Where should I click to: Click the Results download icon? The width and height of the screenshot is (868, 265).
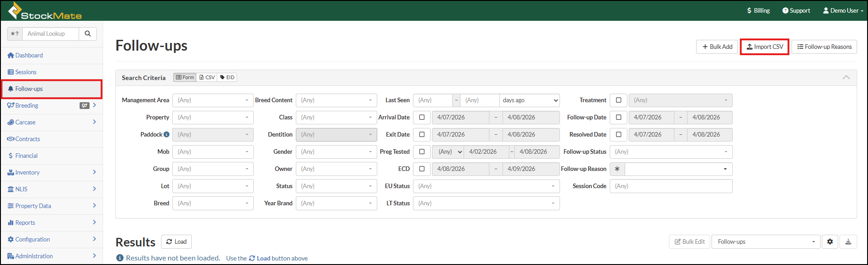848,241
